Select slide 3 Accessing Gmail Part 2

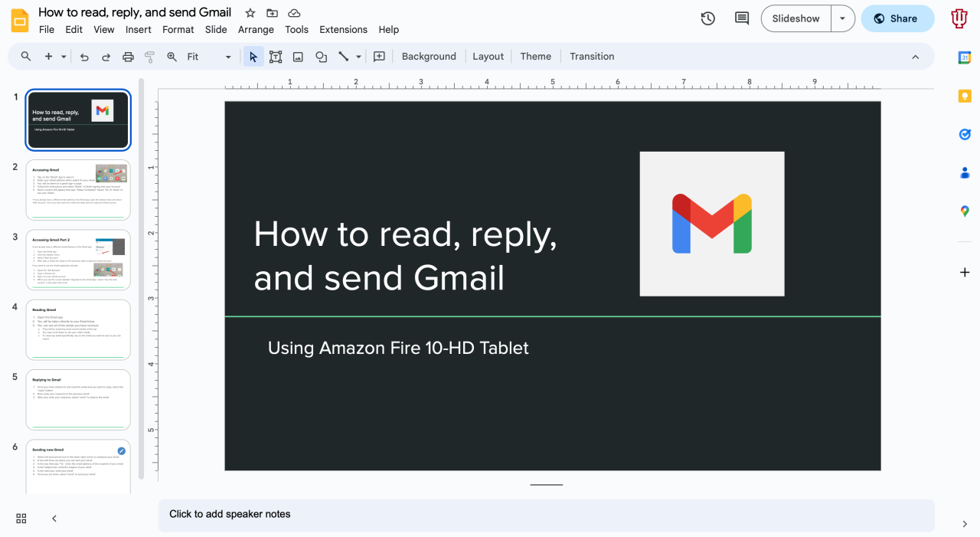click(78, 260)
